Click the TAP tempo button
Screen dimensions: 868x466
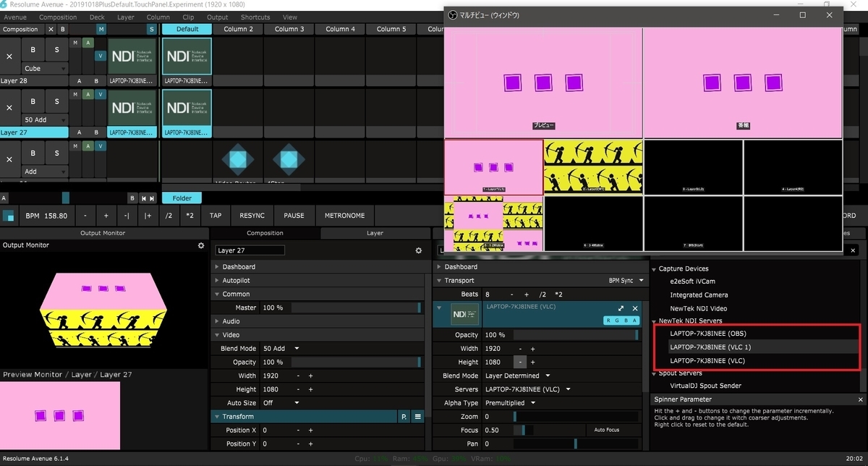216,216
